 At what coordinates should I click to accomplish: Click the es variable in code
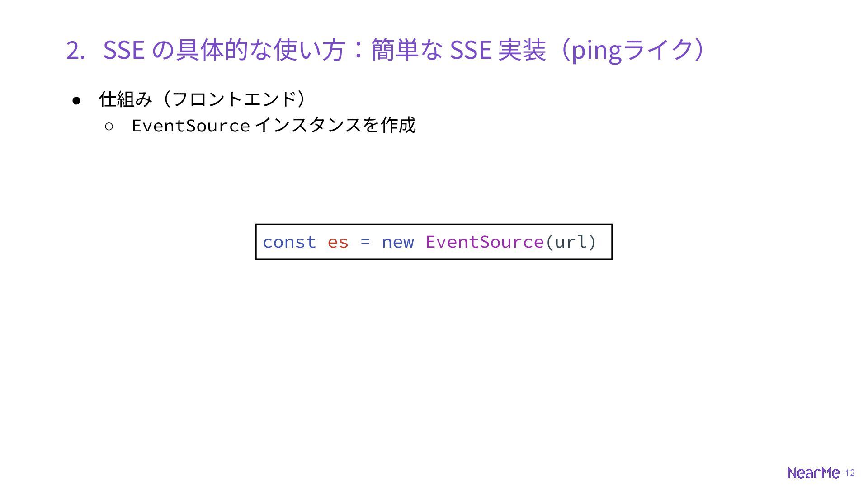click(x=338, y=243)
